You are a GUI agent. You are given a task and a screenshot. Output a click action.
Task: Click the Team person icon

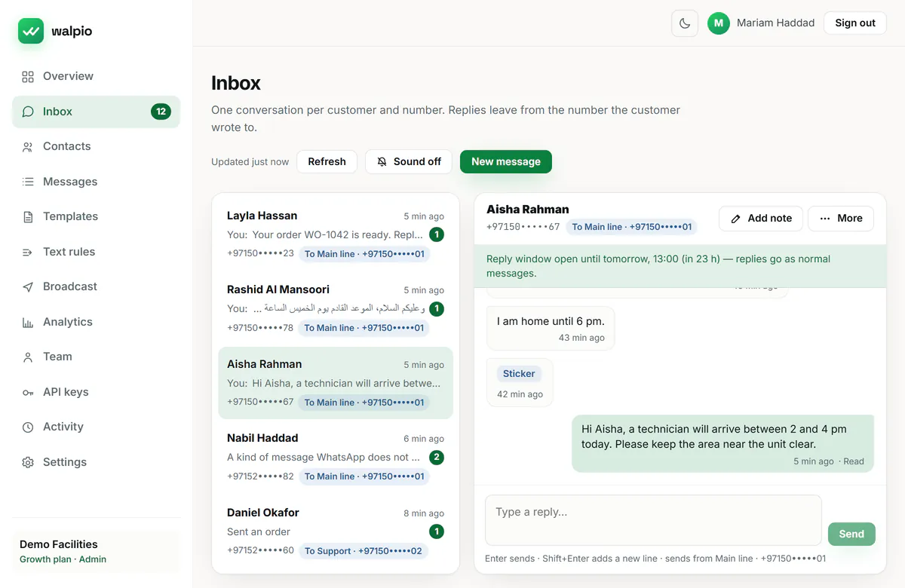click(28, 357)
